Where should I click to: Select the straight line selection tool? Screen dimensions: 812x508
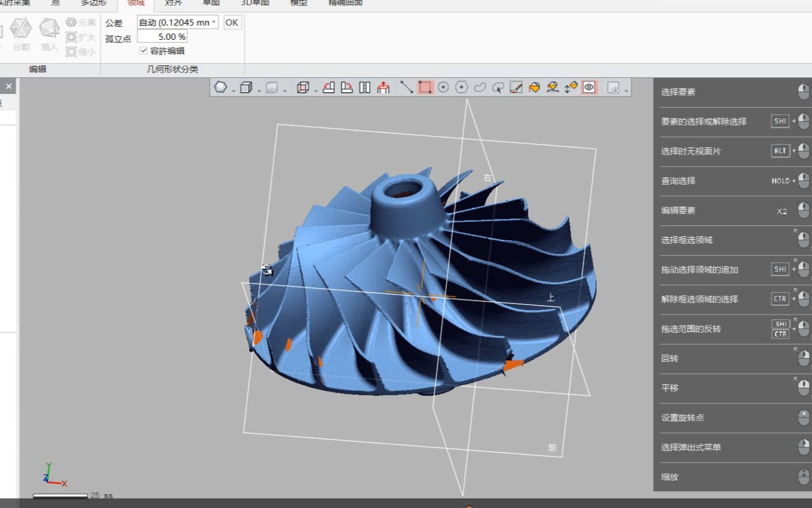(x=407, y=87)
